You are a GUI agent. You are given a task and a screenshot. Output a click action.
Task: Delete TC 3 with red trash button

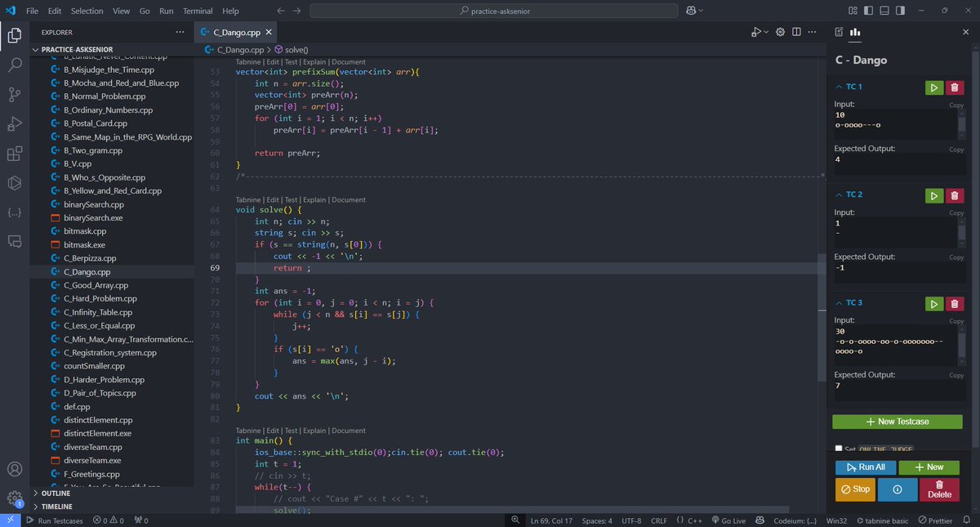(x=955, y=304)
